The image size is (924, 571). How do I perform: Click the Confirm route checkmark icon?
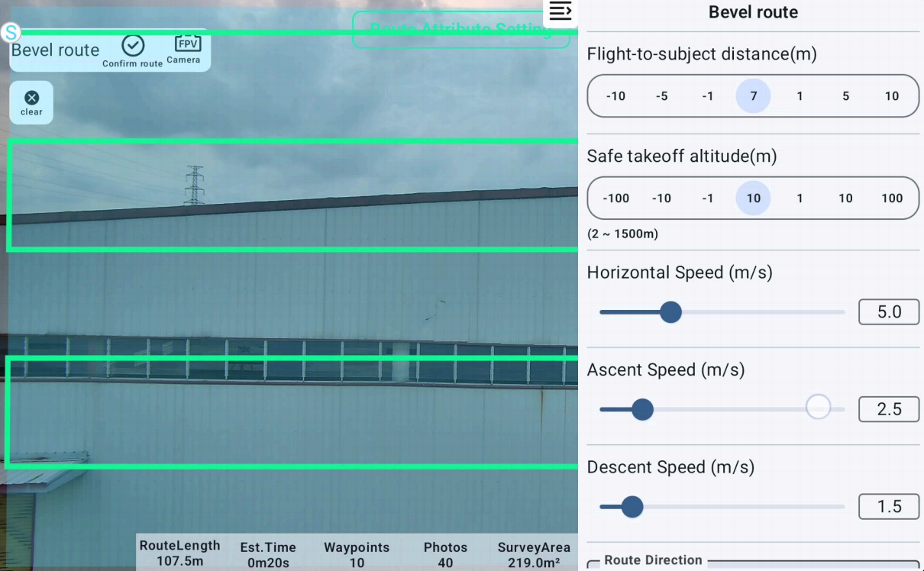(x=133, y=47)
